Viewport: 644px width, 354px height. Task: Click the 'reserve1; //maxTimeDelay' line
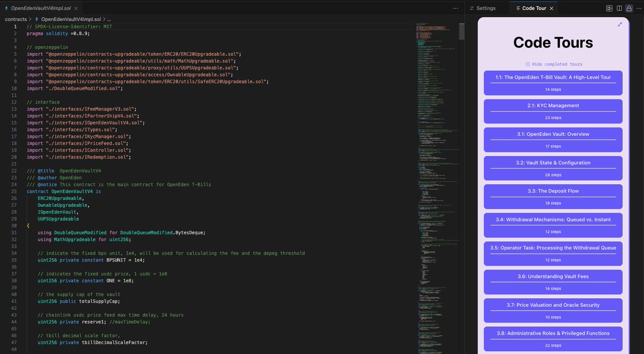[x=94, y=322]
